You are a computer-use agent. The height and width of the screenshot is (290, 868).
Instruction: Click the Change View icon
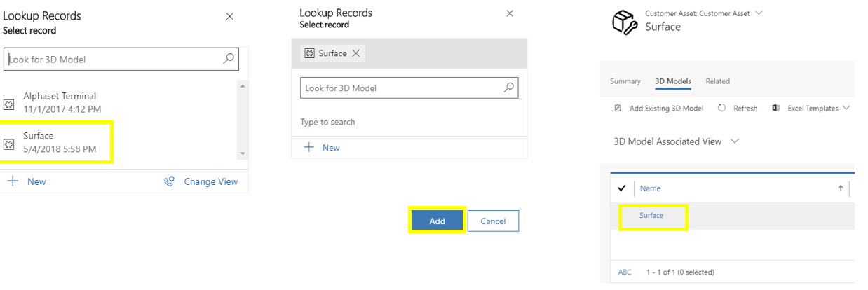pos(169,181)
